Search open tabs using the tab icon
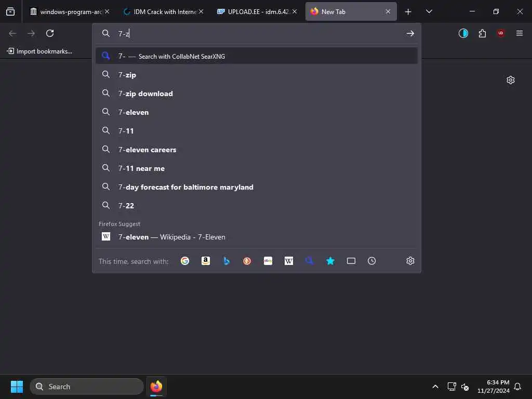Image resolution: width=532 pixels, height=399 pixels. click(x=351, y=261)
